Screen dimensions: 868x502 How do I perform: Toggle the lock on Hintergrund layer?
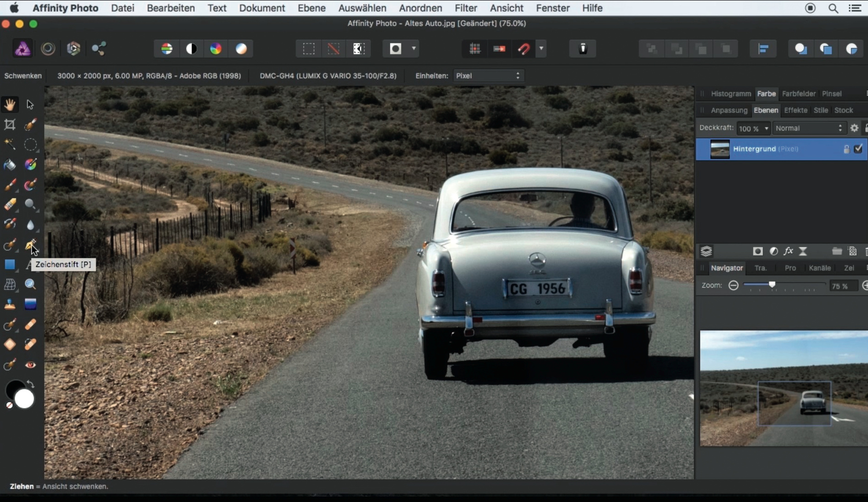(x=846, y=149)
